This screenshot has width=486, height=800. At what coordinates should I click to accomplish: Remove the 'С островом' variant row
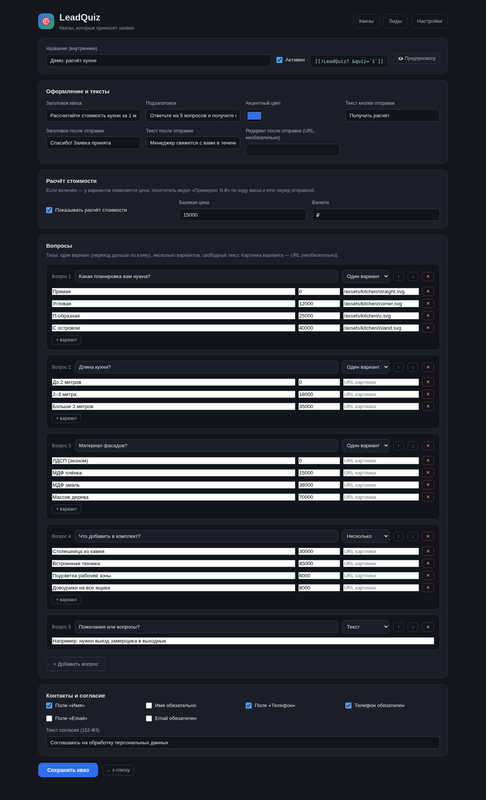click(428, 328)
